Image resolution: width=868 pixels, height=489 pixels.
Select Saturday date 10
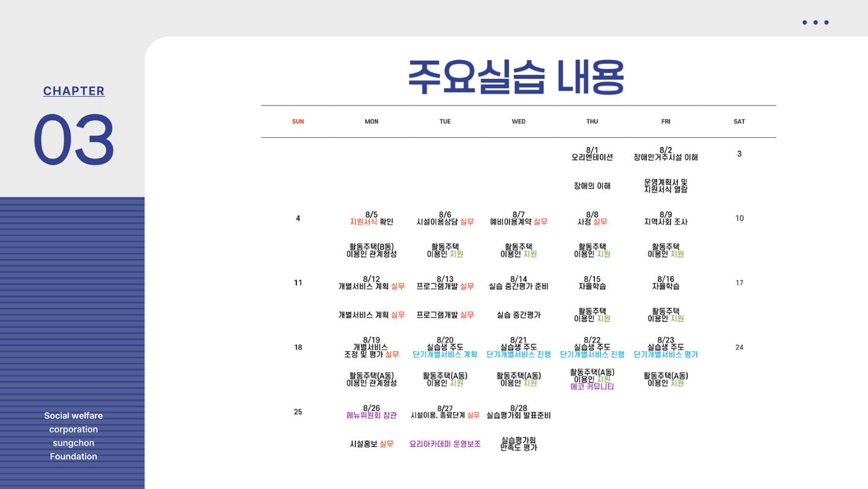739,218
